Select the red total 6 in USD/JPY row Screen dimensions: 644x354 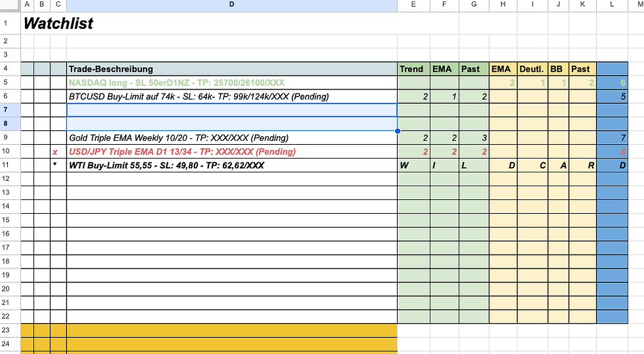pyautogui.click(x=612, y=151)
